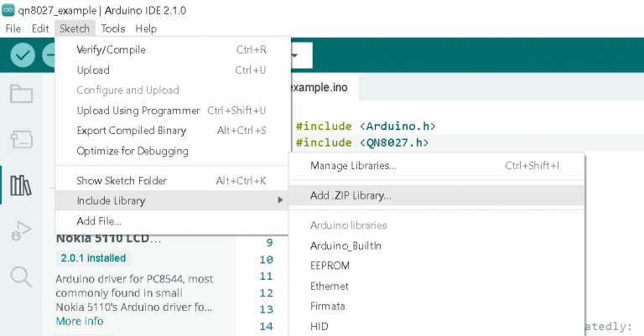Open the Boards Manager sidebar icon
This screenshot has height=336, width=644.
21,139
